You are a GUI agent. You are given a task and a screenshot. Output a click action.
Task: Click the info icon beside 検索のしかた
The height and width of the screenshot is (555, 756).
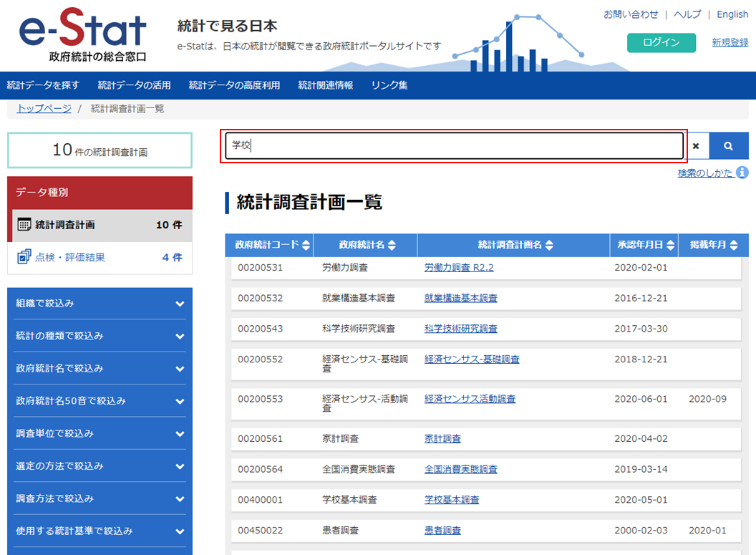(x=742, y=172)
